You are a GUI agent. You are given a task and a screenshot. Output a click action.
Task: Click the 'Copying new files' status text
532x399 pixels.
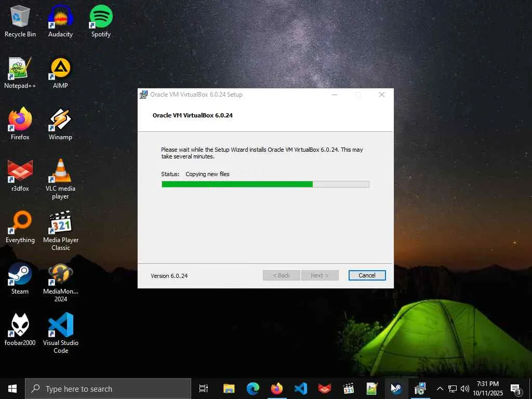[x=207, y=174]
